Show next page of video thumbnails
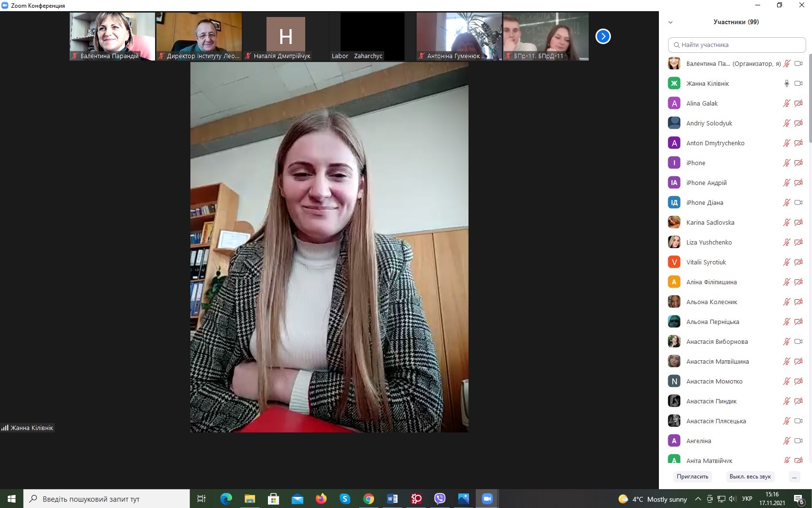The image size is (812, 508). (x=603, y=36)
